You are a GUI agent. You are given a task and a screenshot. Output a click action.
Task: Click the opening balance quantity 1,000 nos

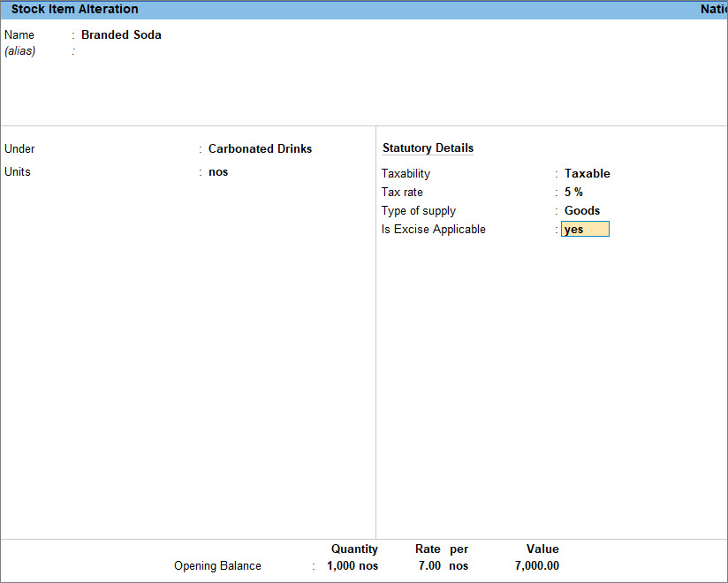[353, 566]
